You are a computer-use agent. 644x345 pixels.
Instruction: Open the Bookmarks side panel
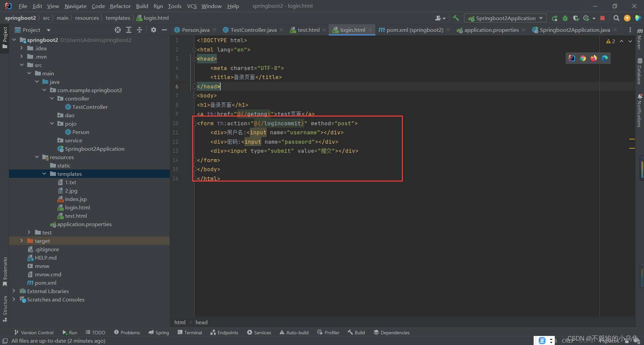5,271
